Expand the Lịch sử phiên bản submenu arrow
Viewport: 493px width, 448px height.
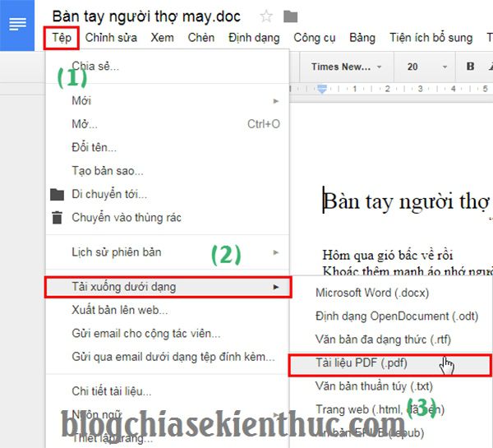coord(276,252)
